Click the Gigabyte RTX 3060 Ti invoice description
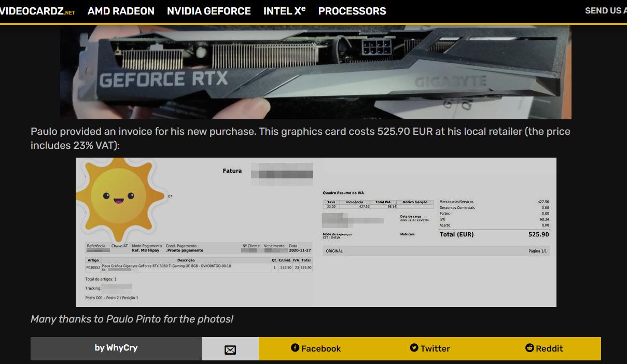627x364 pixels. 166,266
